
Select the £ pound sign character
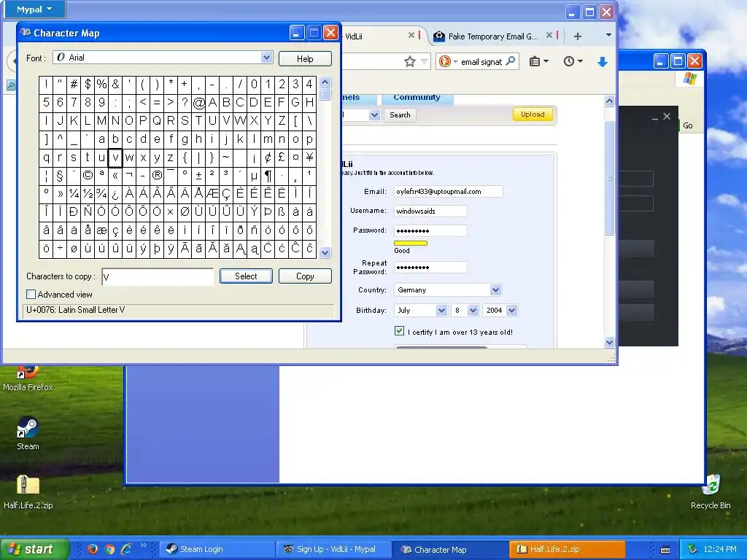click(x=282, y=157)
